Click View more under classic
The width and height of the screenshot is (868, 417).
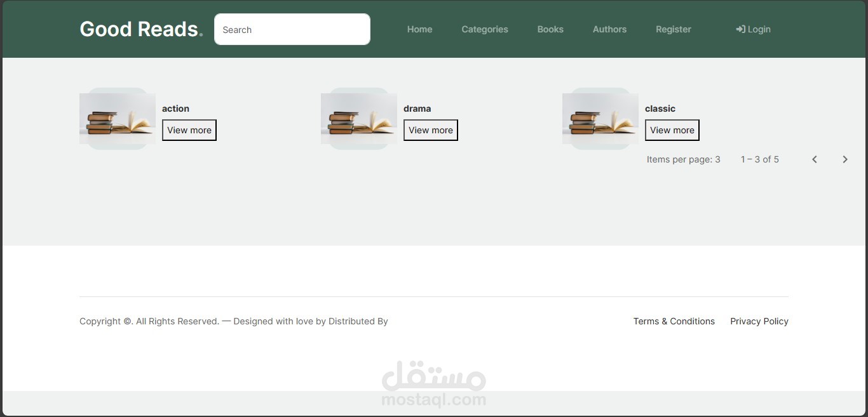tap(672, 130)
